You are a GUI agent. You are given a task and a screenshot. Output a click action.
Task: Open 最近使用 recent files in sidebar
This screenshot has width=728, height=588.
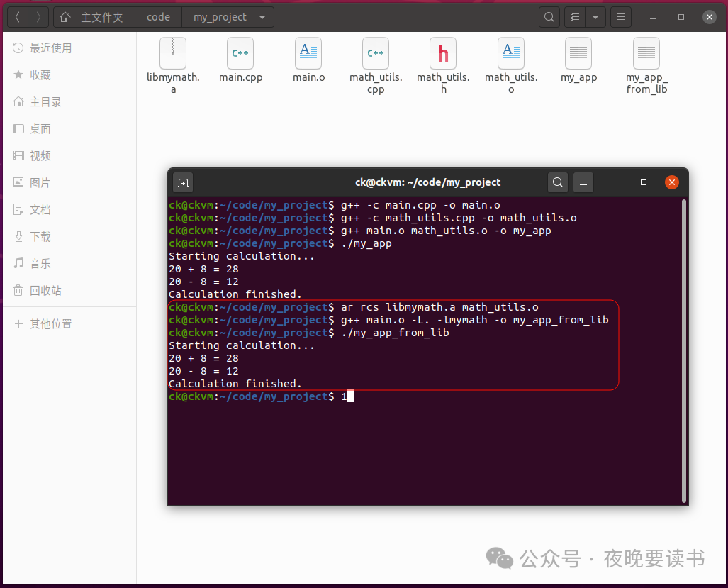click(x=69, y=48)
